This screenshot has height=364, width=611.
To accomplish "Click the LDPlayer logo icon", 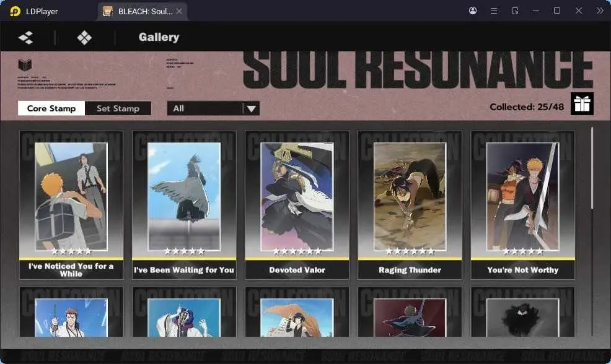I will [15, 11].
